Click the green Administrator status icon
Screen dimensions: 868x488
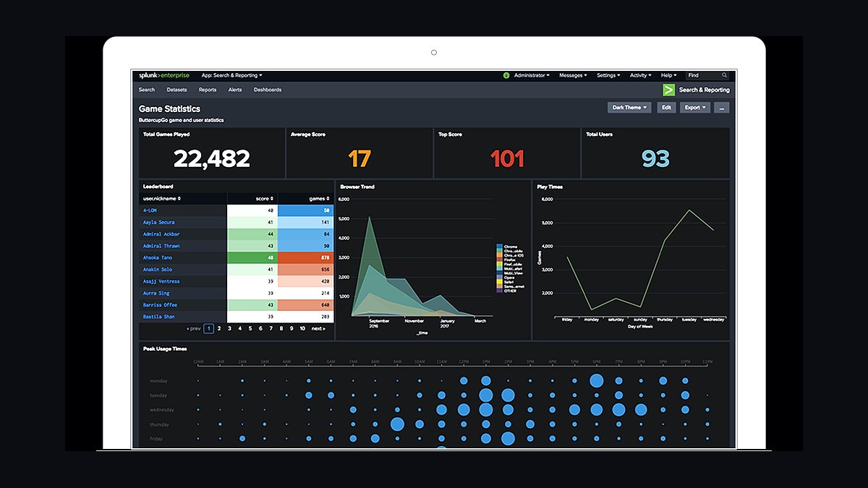(506, 75)
